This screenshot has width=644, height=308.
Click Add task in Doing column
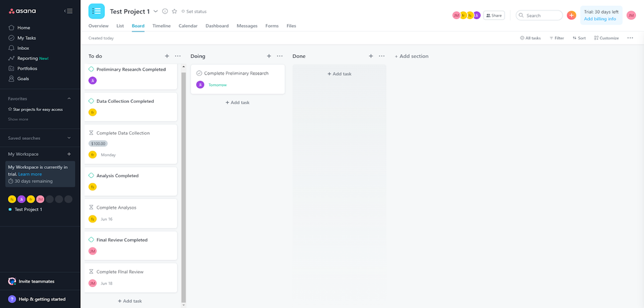coord(237,102)
